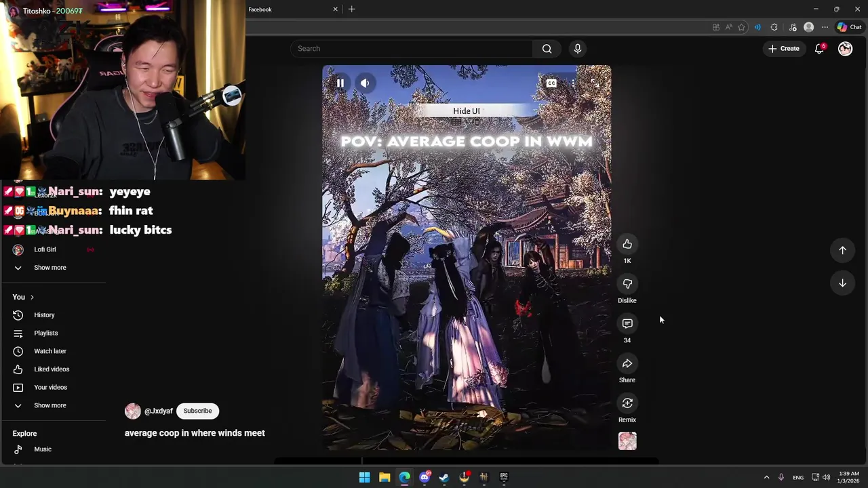Close the Facebook tab

[335, 9]
